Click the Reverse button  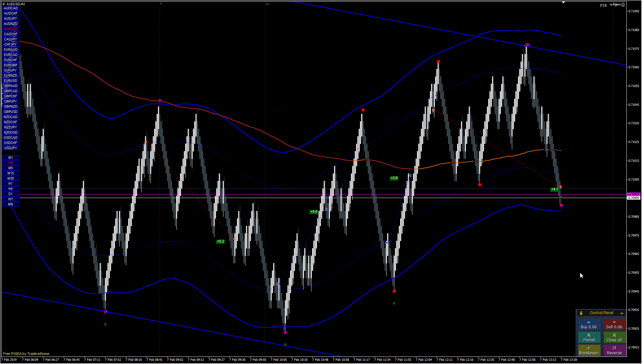(x=614, y=351)
